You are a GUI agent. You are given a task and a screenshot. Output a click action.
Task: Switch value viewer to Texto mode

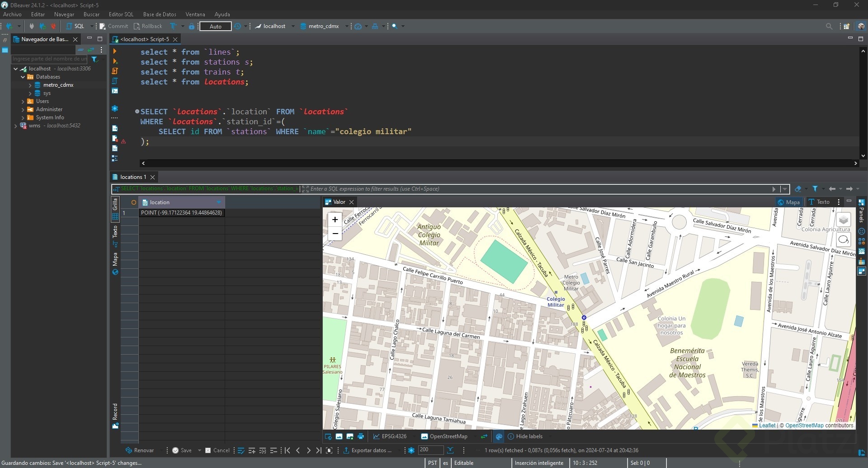pos(819,202)
